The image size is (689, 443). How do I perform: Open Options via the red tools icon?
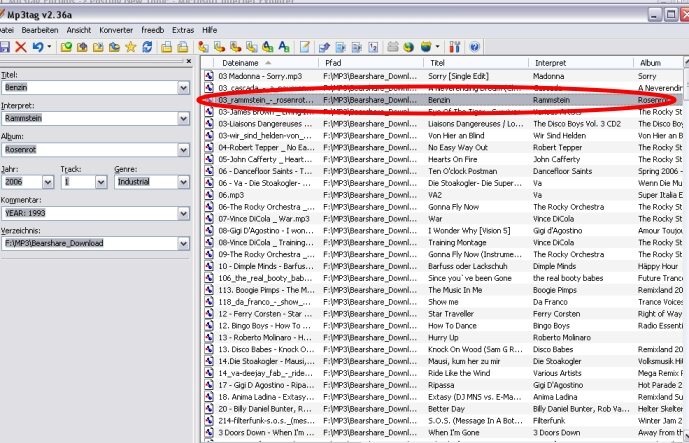pyautogui.click(x=455, y=47)
